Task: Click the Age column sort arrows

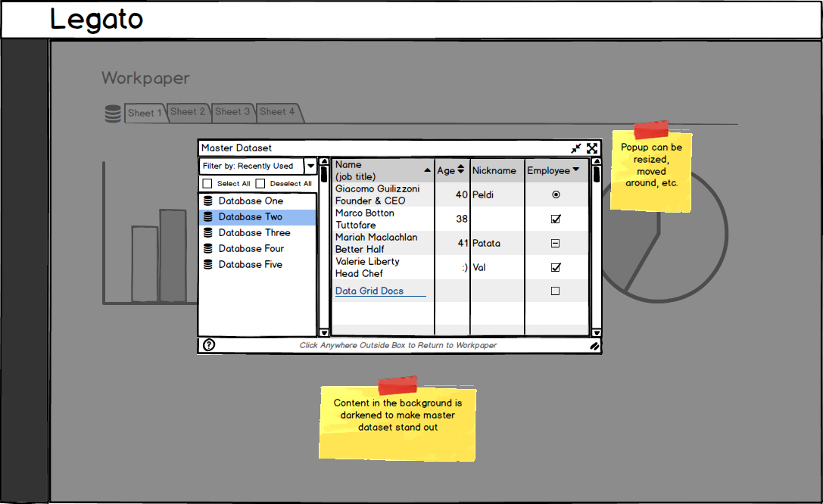Action: 461,169
